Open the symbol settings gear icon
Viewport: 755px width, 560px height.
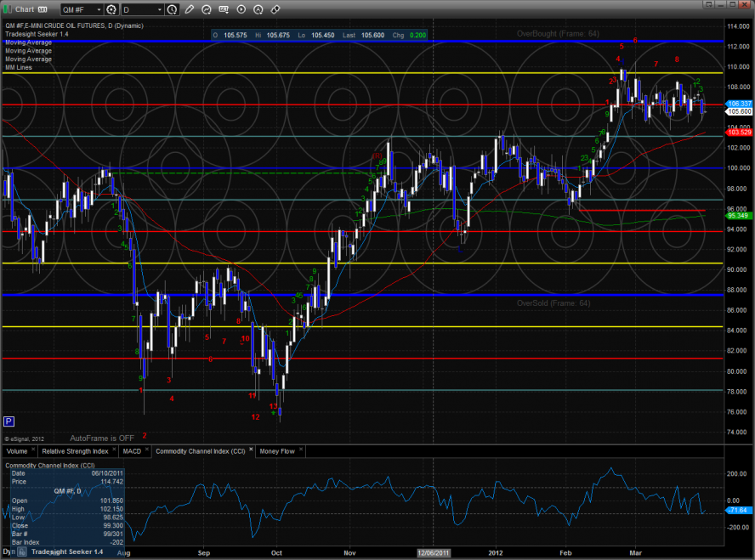111,9
